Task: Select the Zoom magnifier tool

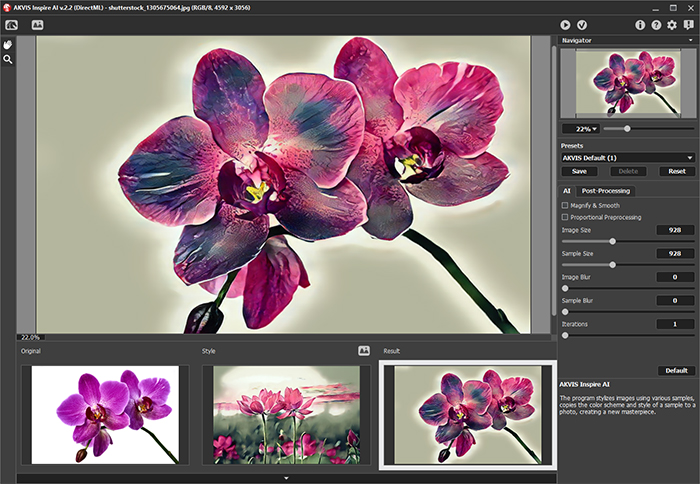Action: [8, 60]
